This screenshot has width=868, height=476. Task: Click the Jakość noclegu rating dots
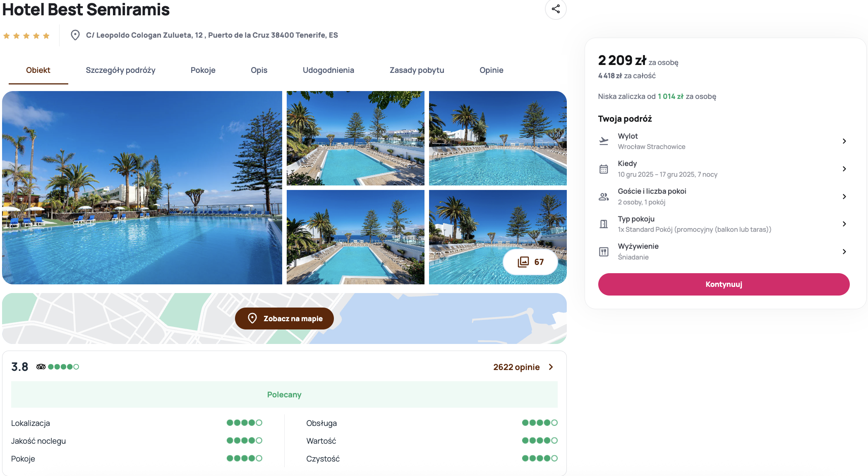point(244,440)
